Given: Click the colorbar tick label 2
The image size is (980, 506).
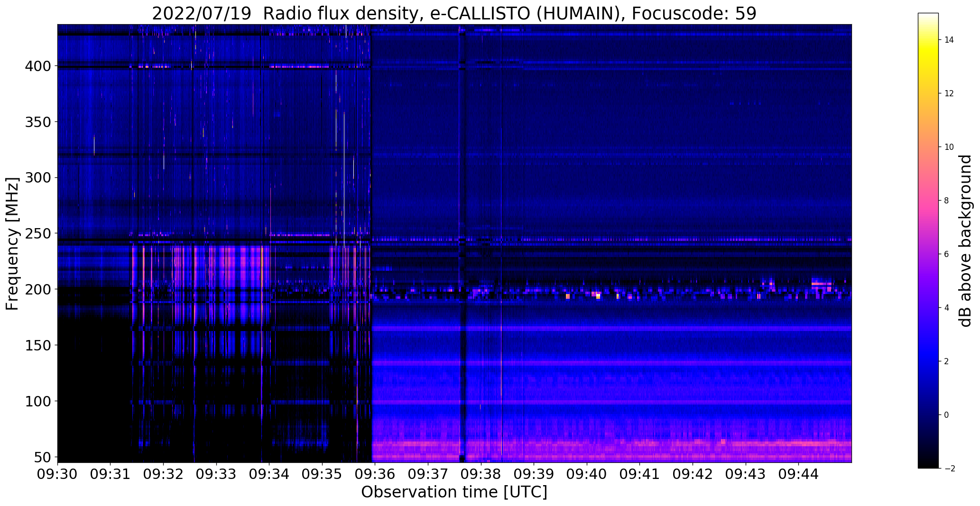Looking at the screenshot, I should 946,361.
